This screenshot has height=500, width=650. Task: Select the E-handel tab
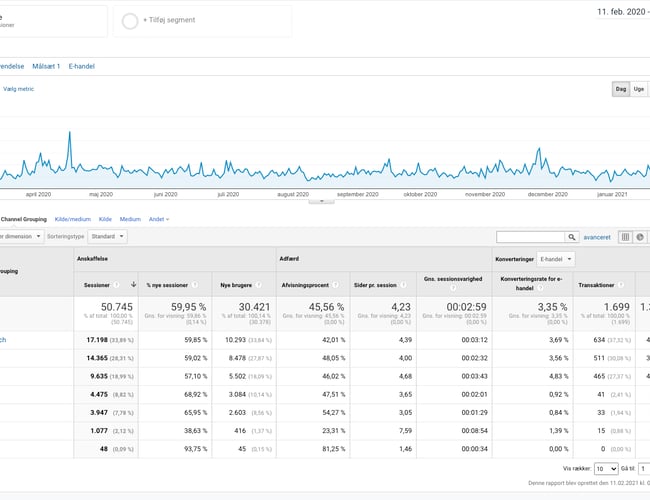[81, 66]
